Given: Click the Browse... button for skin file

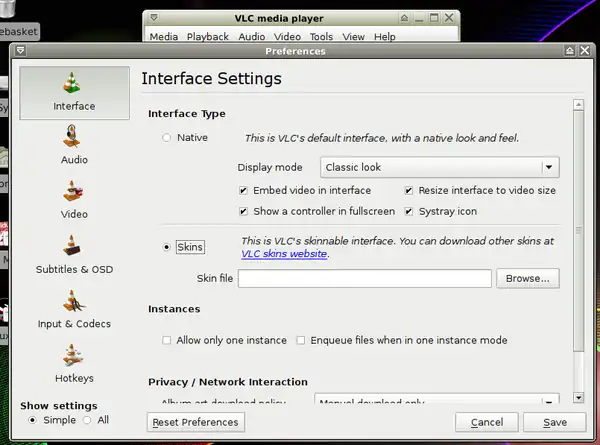Looking at the screenshot, I should point(527,278).
